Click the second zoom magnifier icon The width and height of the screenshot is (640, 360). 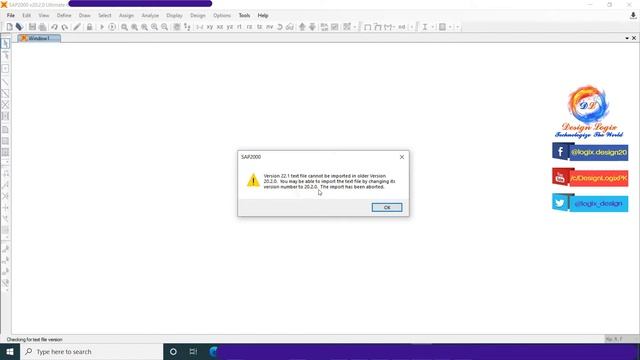[134, 27]
